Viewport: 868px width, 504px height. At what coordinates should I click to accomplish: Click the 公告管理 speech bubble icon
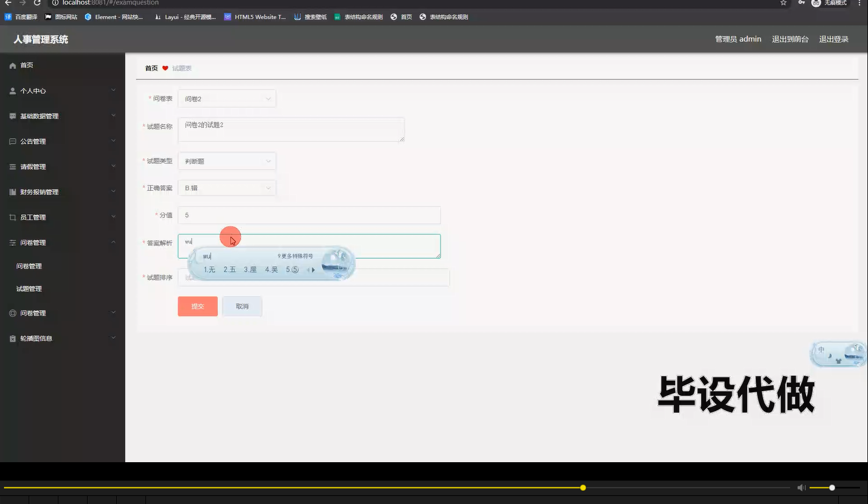(x=12, y=141)
